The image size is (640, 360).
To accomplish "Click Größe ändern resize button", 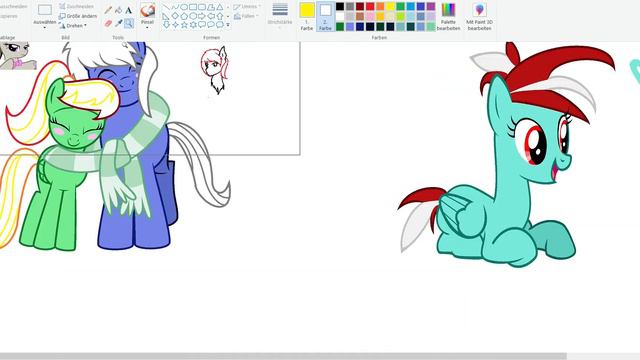I will point(78,16).
